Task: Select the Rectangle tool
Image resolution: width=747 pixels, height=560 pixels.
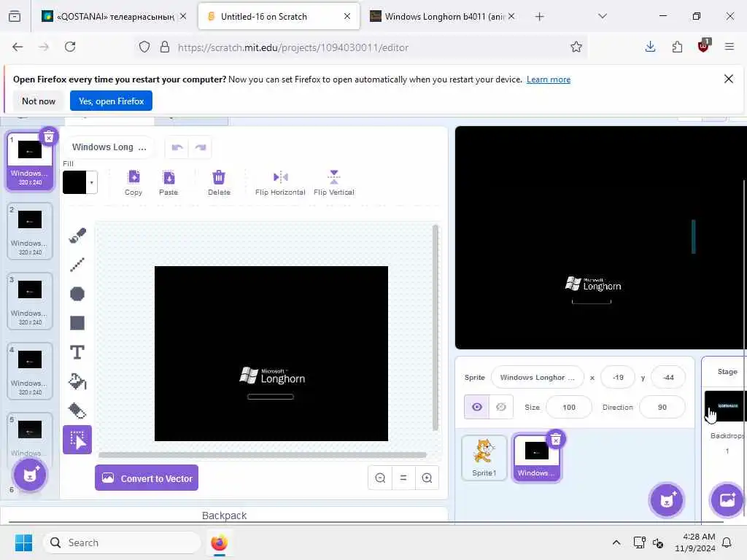Action: 77,323
